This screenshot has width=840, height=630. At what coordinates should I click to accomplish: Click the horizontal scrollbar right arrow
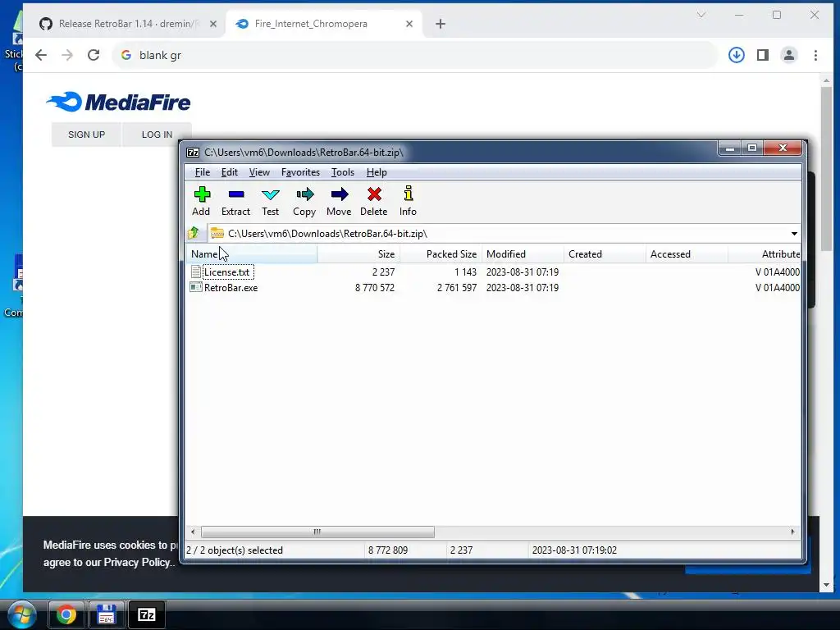(793, 532)
